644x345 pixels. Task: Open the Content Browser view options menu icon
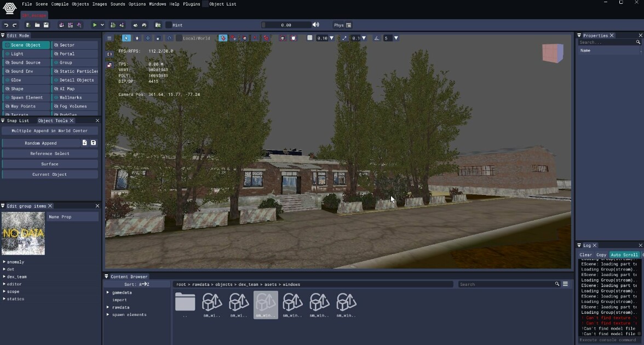(566, 284)
